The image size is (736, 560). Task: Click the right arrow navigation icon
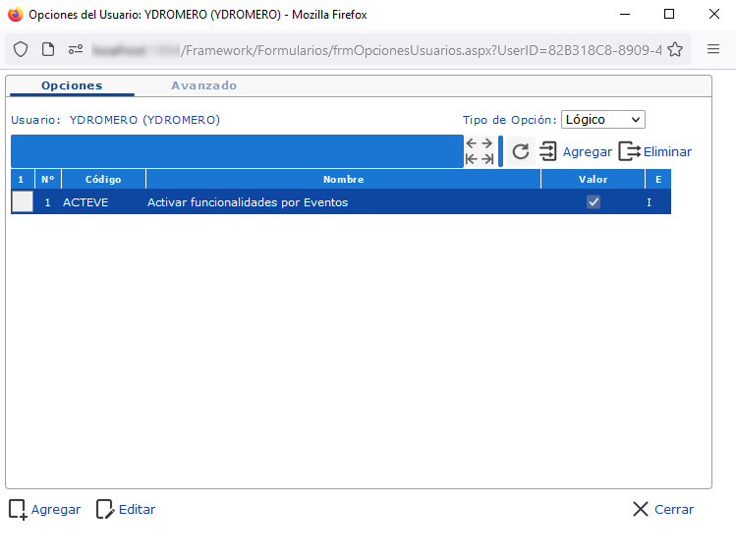[487, 143]
